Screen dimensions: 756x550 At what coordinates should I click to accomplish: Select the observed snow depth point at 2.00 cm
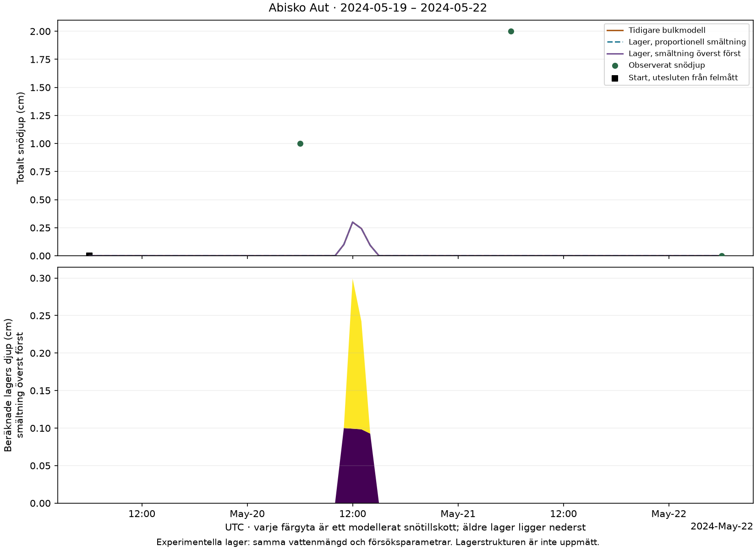click(511, 31)
